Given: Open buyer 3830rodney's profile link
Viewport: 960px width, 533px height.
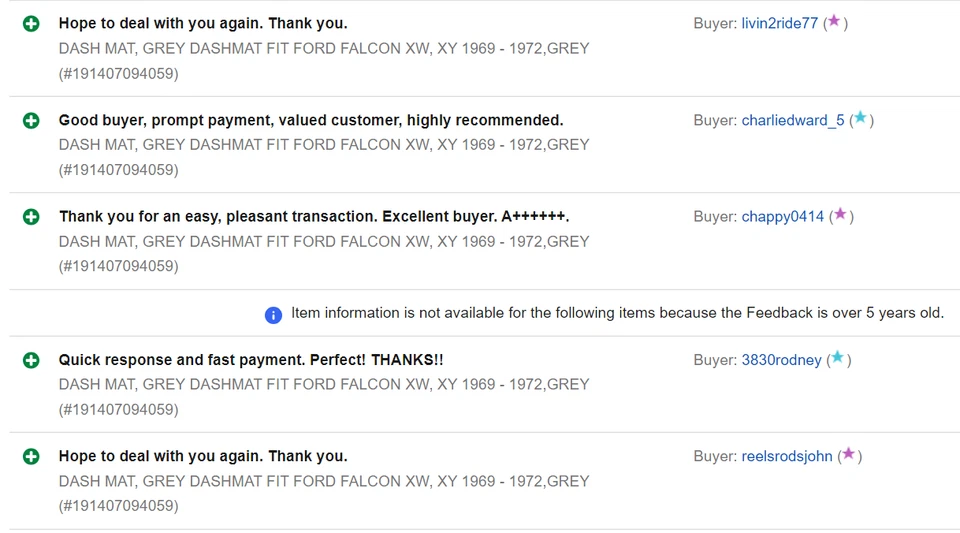Looking at the screenshot, I should (781, 360).
